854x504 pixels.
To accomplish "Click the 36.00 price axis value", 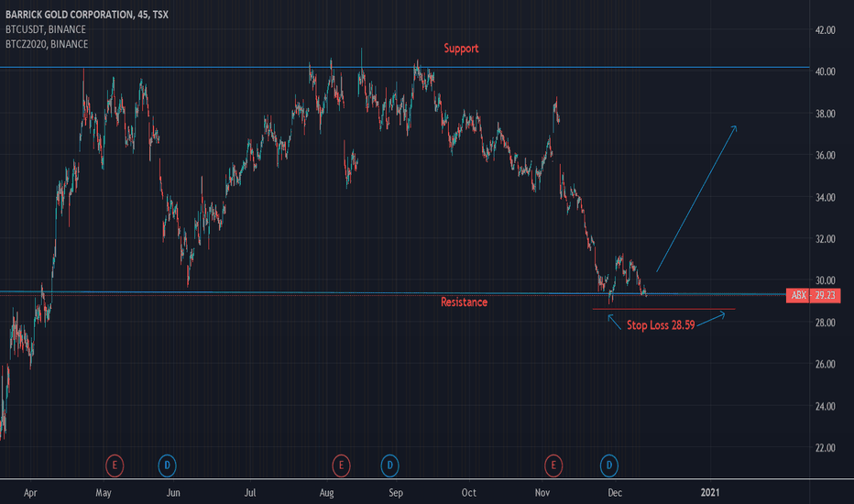I will coord(825,155).
